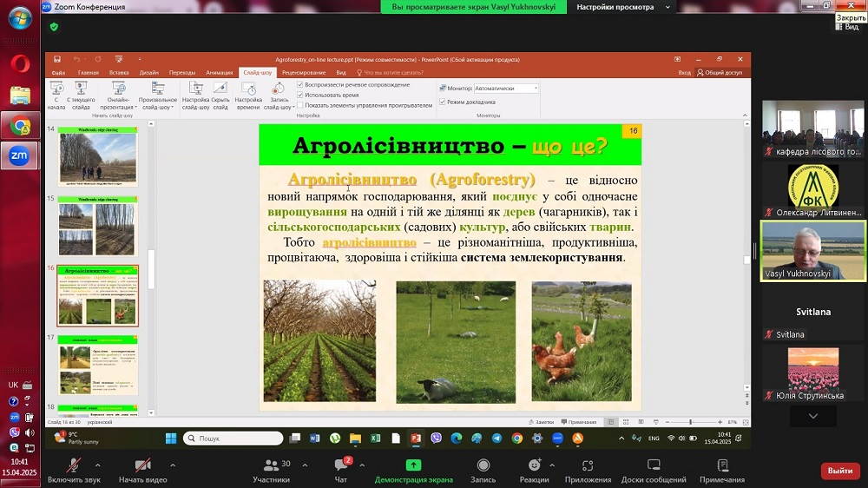Click green encryption shield icon
Image resolution: width=868 pixels, height=488 pixels.
point(54,27)
